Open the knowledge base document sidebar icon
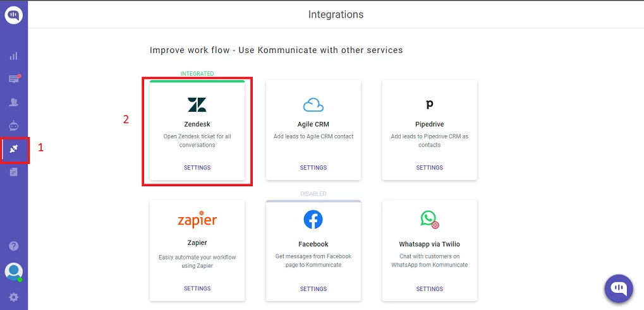 [x=13, y=172]
